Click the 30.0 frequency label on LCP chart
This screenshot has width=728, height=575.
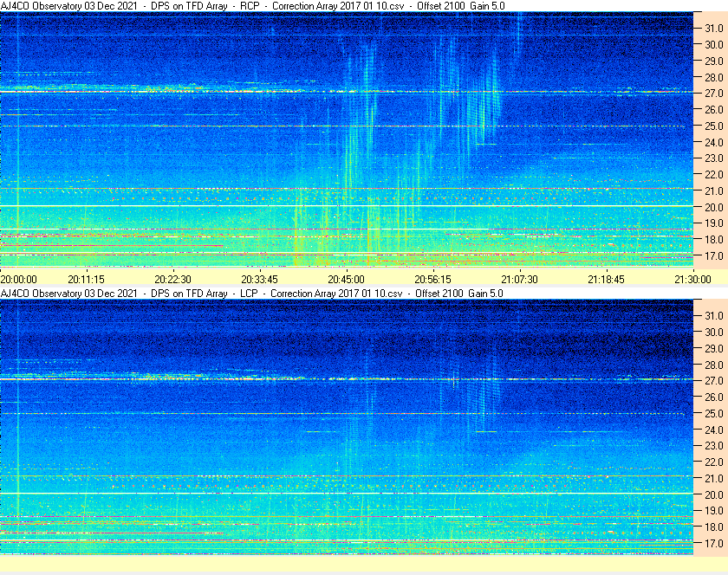(x=714, y=333)
